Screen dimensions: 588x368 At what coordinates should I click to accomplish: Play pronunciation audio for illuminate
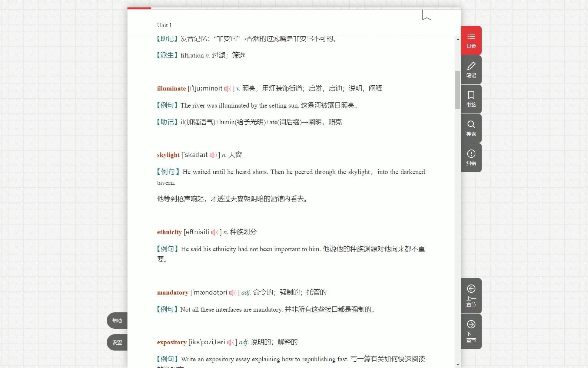coord(227,89)
